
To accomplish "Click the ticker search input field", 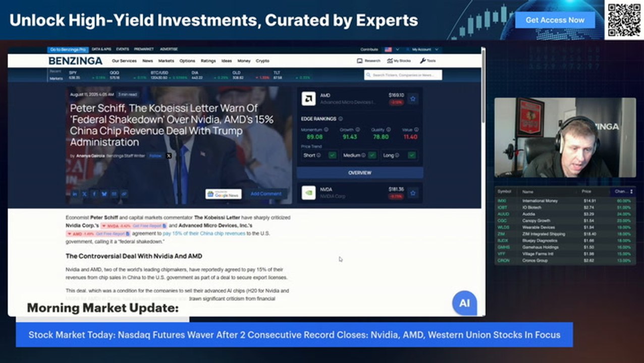I will [403, 75].
